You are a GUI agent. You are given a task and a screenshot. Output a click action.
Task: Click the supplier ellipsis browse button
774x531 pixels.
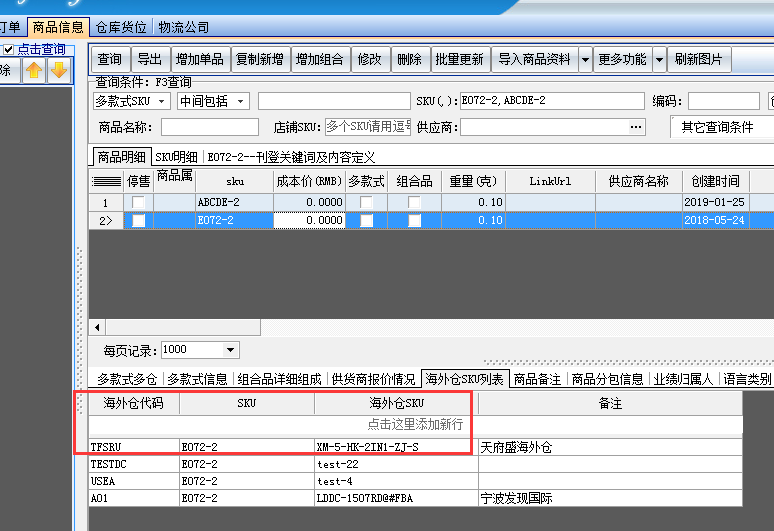tap(636, 127)
